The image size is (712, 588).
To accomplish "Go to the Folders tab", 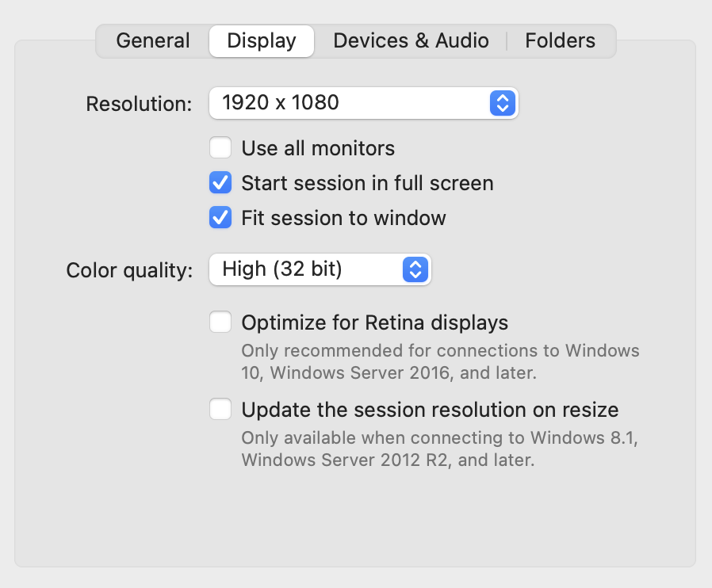I will (560, 40).
